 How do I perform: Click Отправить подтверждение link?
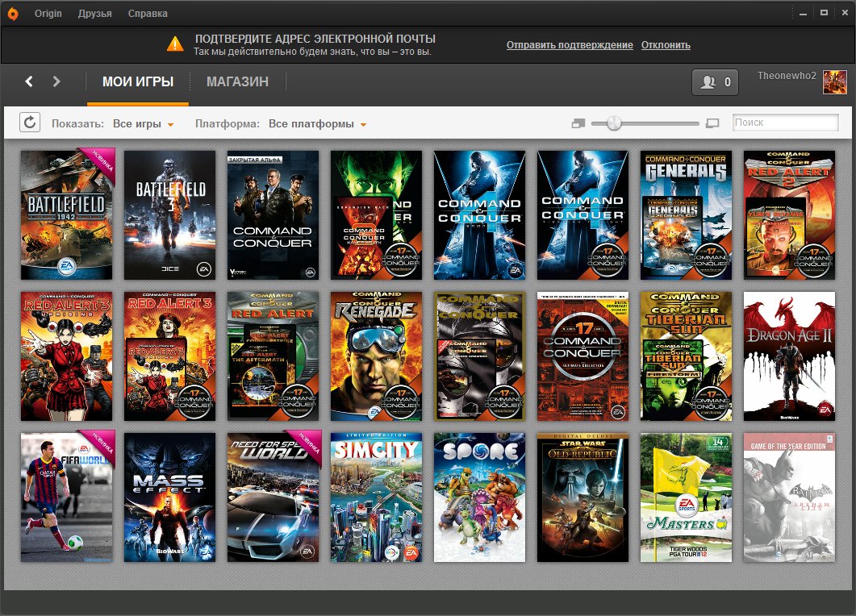pos(570,45)
